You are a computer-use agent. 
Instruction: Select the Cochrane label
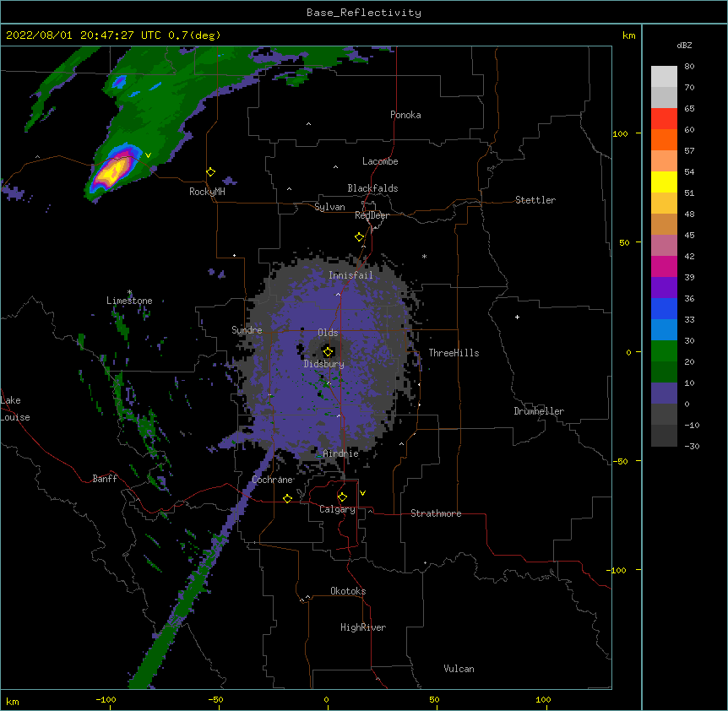click(x=272, y=480)
